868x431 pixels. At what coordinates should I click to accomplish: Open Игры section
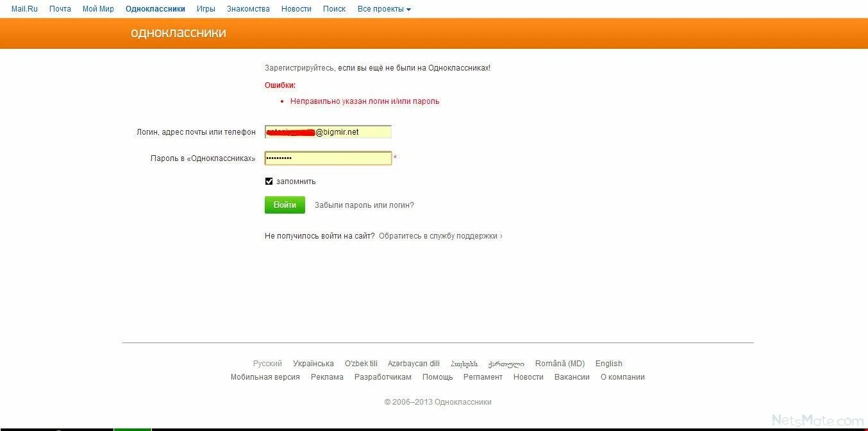206,9
